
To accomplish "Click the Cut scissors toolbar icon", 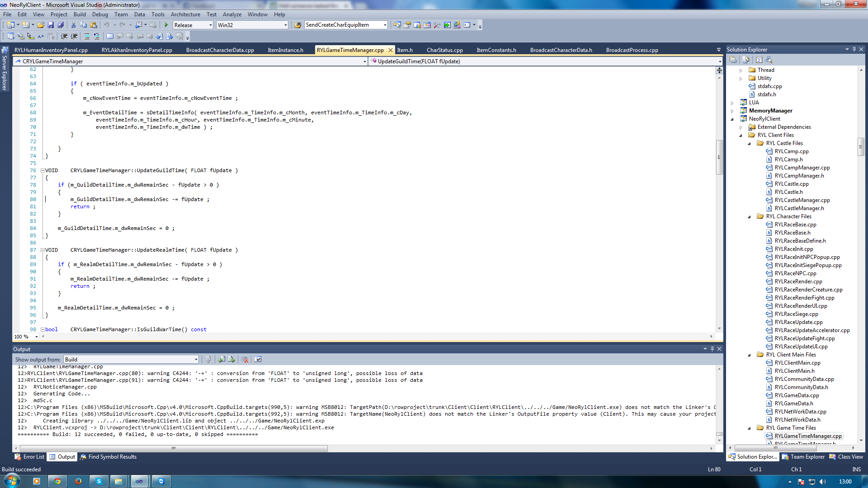I will coord(73,25).
